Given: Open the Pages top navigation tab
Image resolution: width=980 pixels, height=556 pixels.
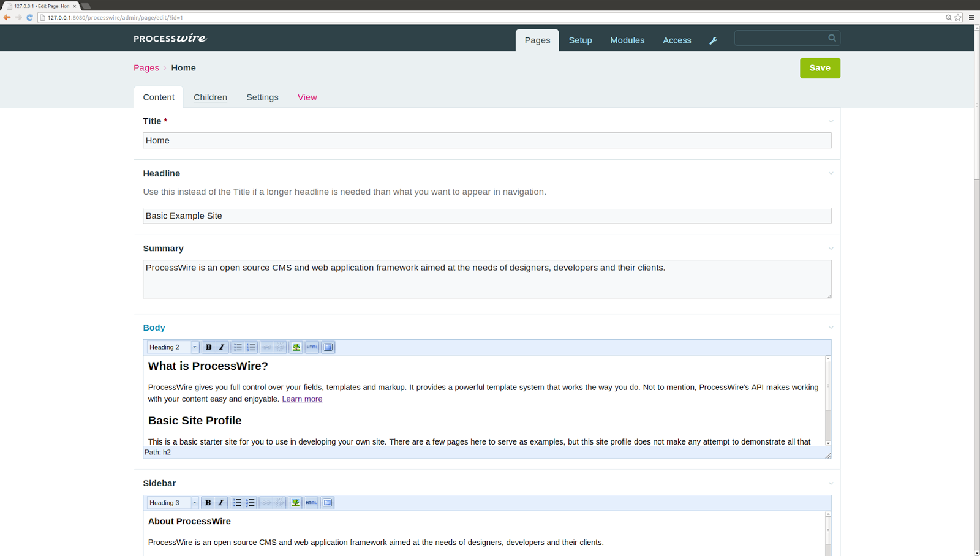Looking at the screenshot, I should (x=537, y=40).
